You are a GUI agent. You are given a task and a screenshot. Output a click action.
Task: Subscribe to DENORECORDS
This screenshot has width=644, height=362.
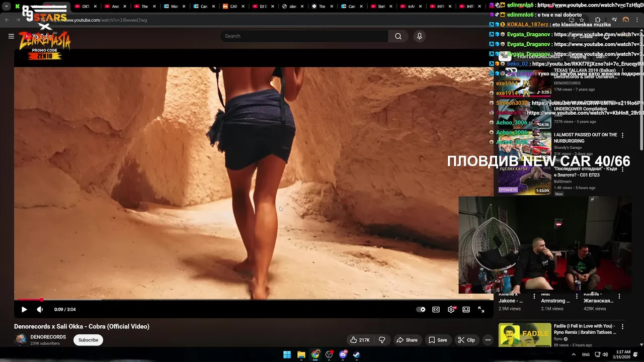(88, 340)
